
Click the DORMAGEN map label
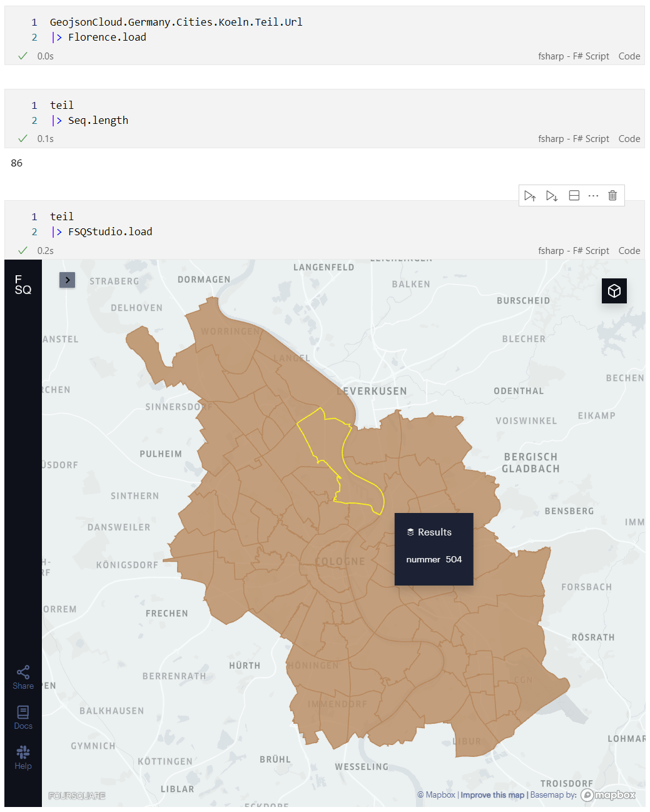pos(204,279)
